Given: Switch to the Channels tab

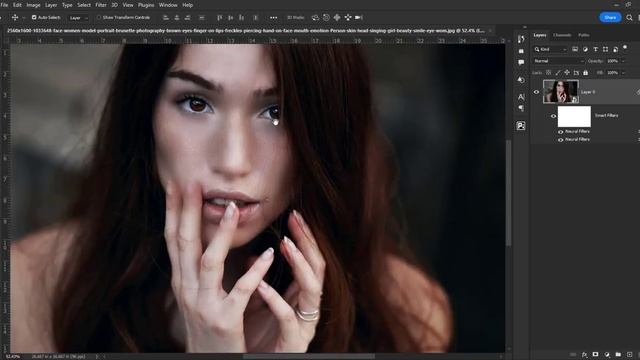Looking at the screenshot, I should click(x=562, y=35).
